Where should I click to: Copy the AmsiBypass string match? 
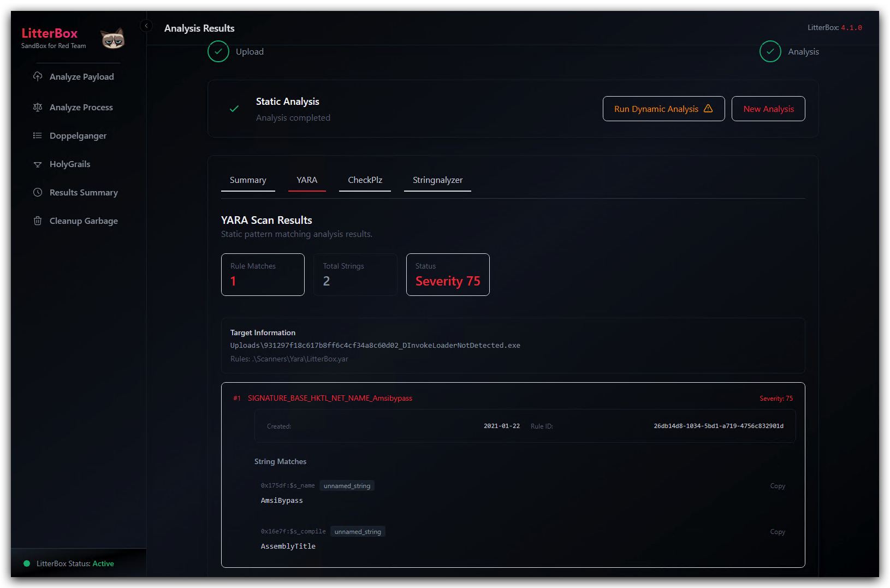[x=778, y=486]
